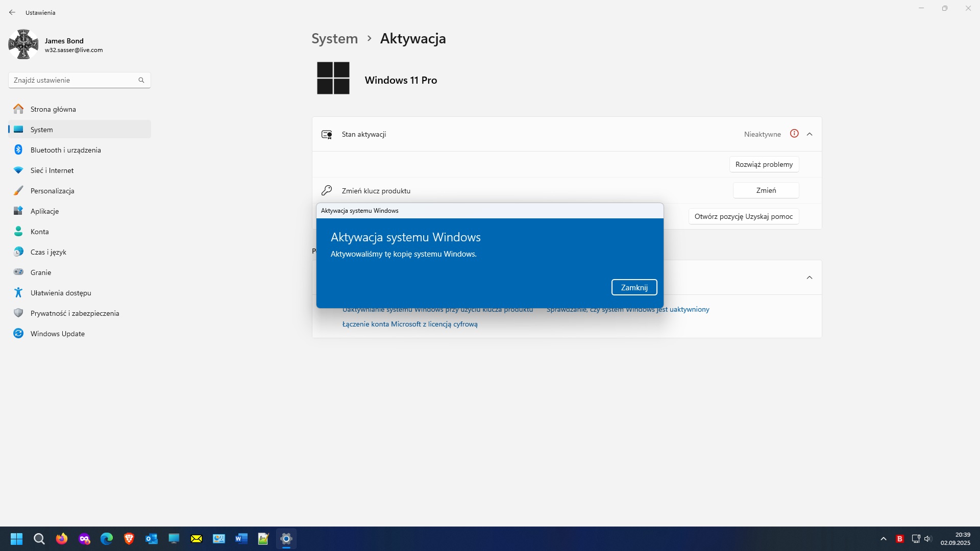The height and width of the screenshot is (551, 980).
Task: Open Firefox Private Browsing from the taskbar
Action: click(84, 539)
